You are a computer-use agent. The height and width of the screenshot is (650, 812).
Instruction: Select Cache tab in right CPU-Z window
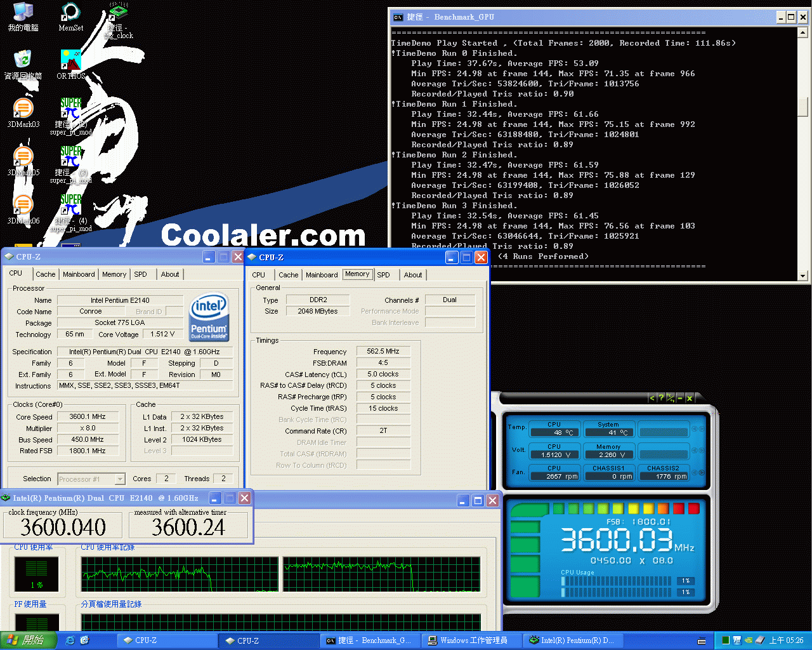288,275
